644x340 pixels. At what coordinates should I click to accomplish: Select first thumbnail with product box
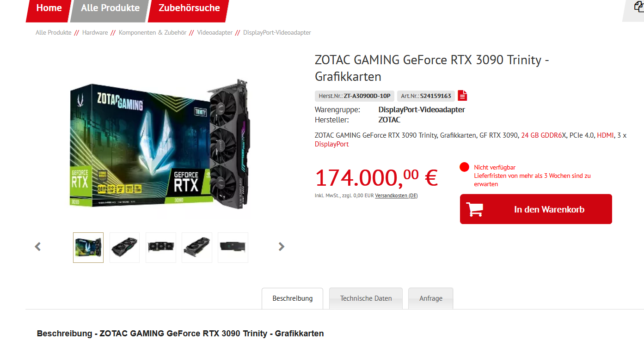(x=88, y=248)
